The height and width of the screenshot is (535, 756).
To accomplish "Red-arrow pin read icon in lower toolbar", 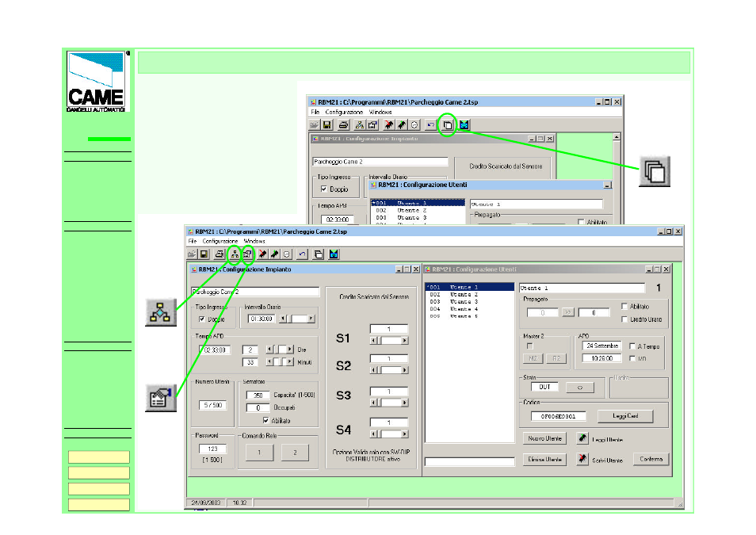I will point(263,254).
